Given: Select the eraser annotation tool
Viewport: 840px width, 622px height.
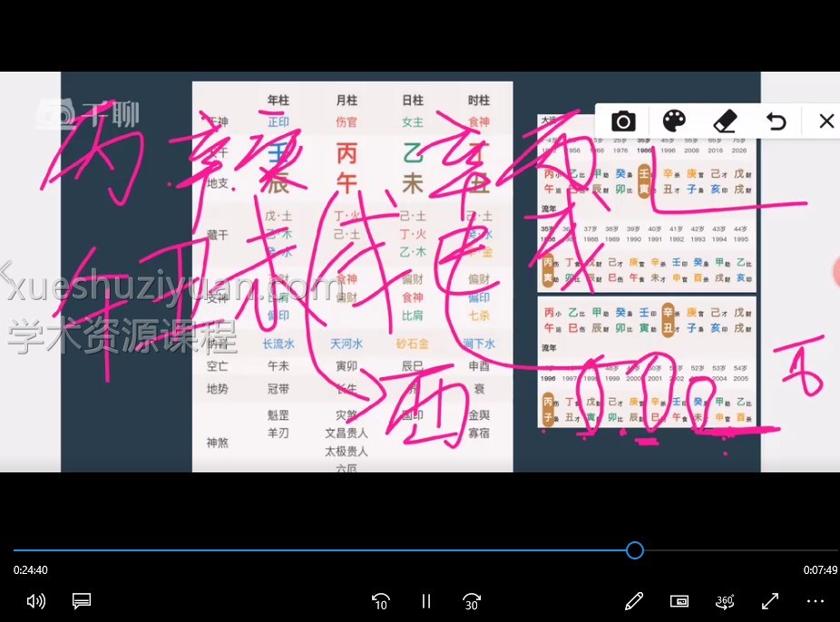Looking at the screenshot, I should click(x=724, y=121).
